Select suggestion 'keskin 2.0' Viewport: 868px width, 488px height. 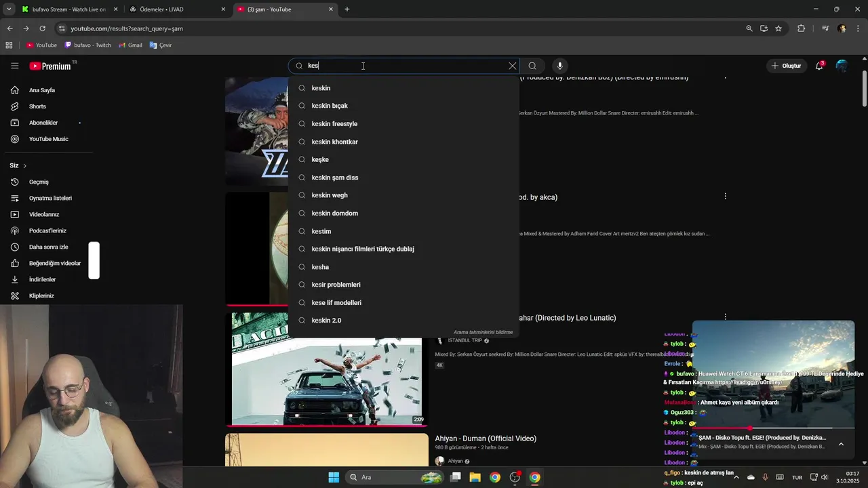click(403, 321)
